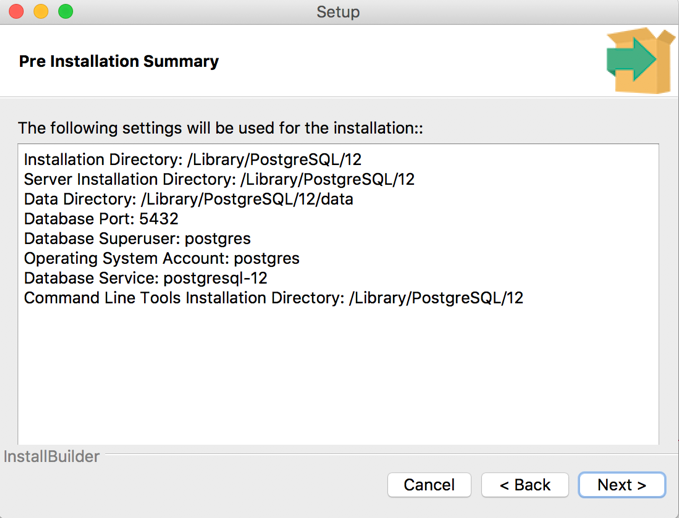Click the installer box arrow icon
Viewport: 679px width, 518px height.
[x=640, y=60]
